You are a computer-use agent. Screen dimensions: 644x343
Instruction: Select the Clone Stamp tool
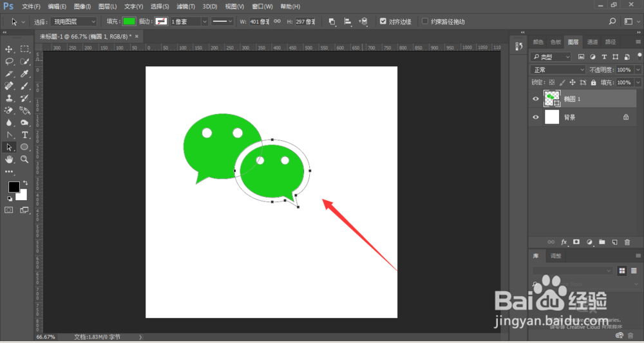pos(8,98)
